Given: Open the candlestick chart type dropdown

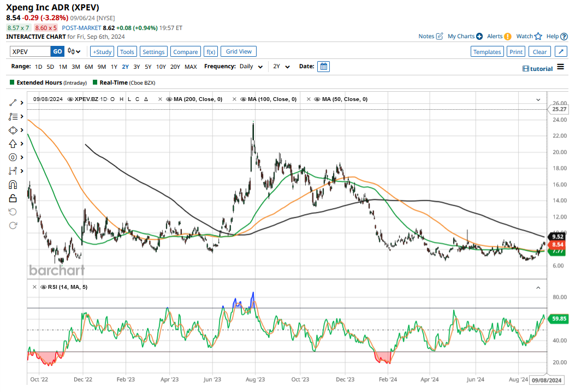Looking at the screenshot, I should click(x=74, y=51).
